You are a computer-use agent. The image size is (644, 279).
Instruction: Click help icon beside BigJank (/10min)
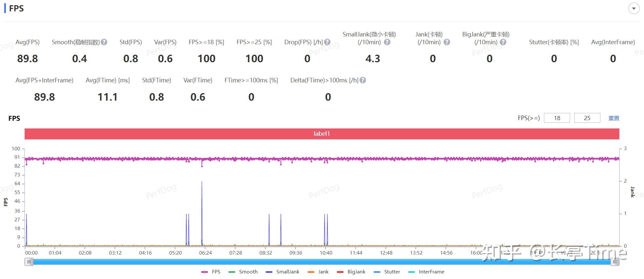tap(503, 42)
